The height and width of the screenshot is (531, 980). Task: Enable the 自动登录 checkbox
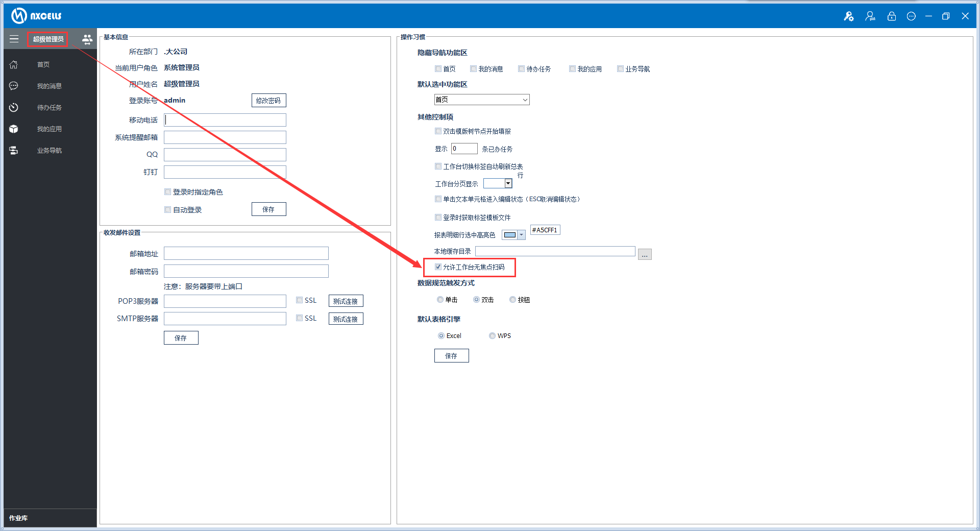click(167, 210)
